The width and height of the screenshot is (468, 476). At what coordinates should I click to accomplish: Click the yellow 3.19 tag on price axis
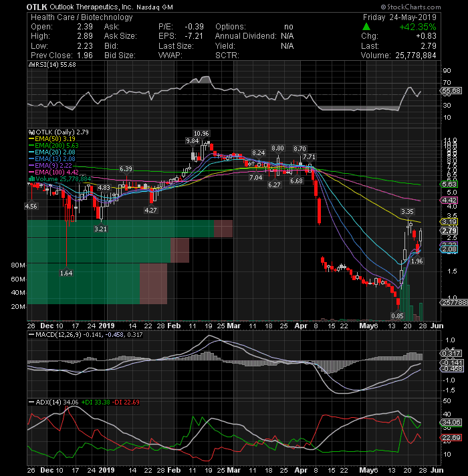pyautogui.click(x=449, y=222)
